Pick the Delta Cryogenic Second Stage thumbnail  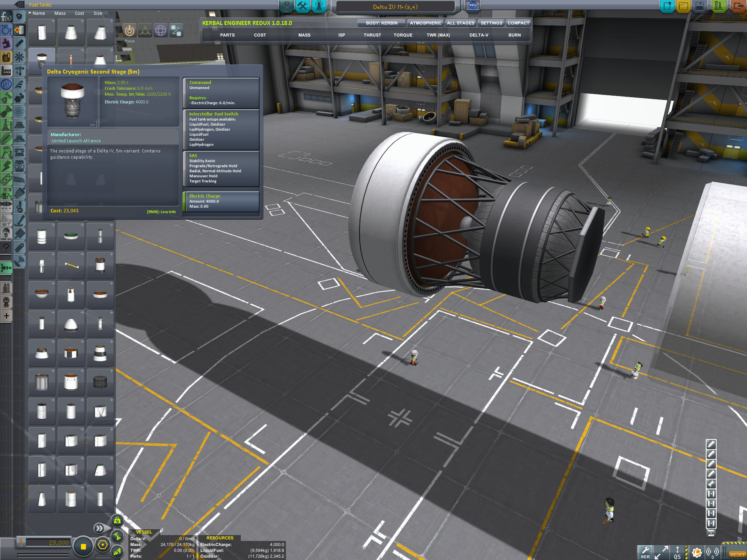point(42,60)
